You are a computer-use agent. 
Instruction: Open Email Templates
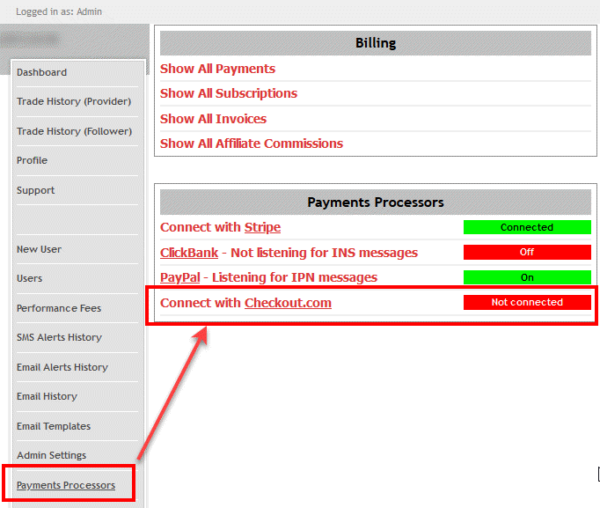coord(53,426)
